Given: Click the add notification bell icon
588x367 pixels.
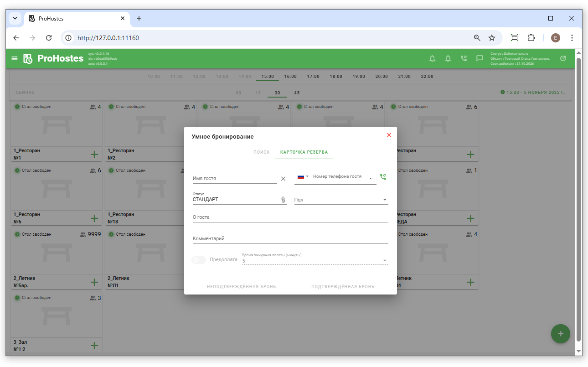Looking at the screenshot, I should (432, 58).
